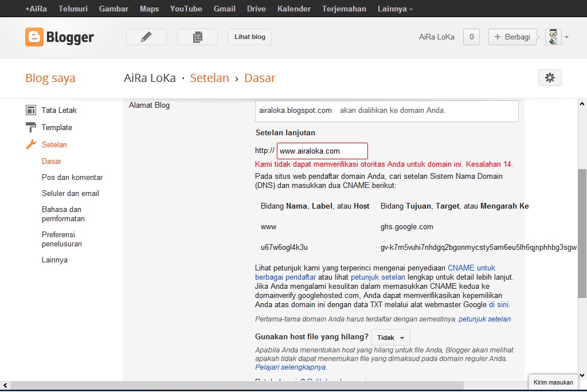Select Dasar under Setelan
The height and width of the screenshot is (392, 587).
tap(51, 162)
